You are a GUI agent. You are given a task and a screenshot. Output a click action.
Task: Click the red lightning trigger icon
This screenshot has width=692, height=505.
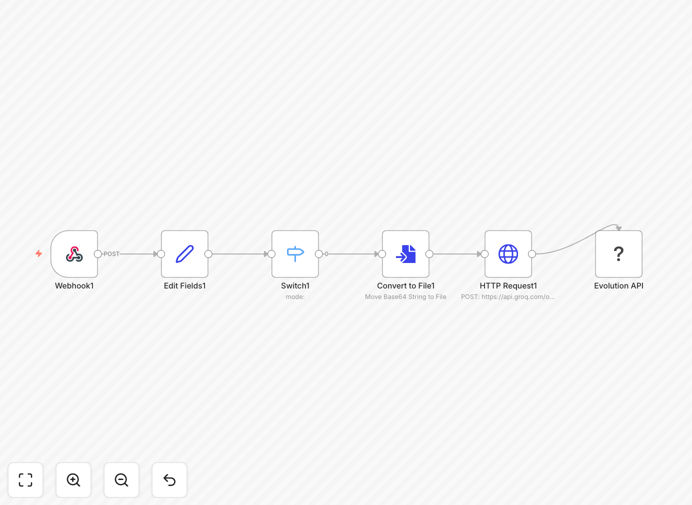click(x=39, y=253)
